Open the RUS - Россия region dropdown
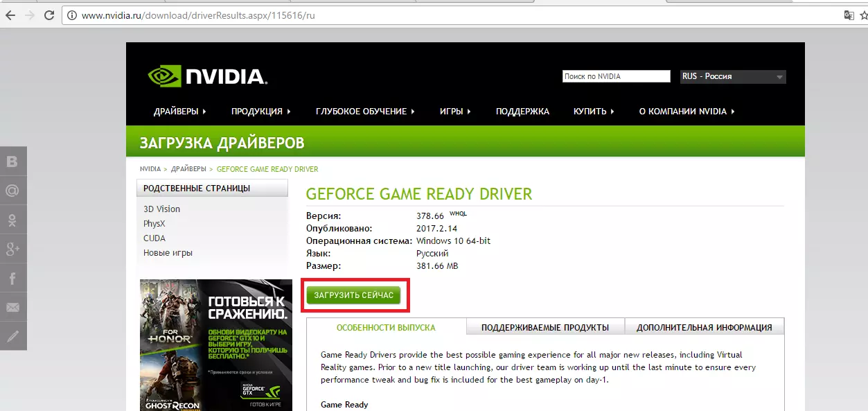 tap(732, 77)
